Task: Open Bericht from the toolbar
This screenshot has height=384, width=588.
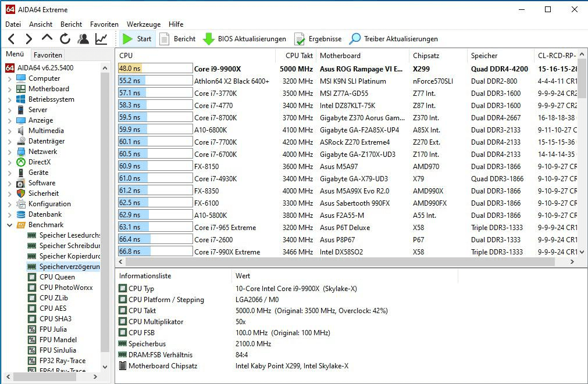Action: point(177,39)
